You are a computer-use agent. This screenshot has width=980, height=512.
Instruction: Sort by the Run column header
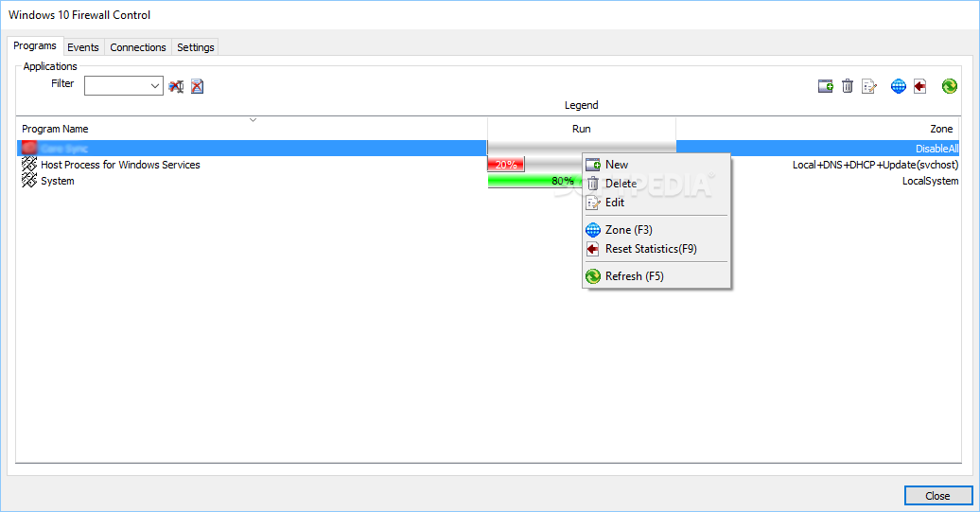click(581, 129)
